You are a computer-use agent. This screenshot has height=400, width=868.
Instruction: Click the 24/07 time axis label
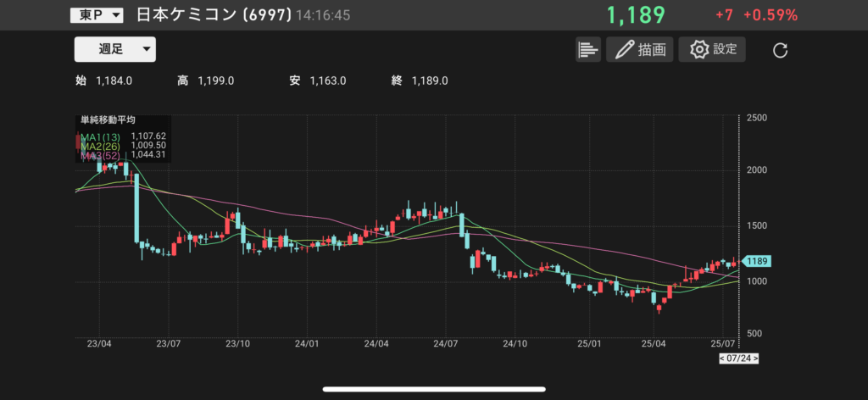pos(446,344)
